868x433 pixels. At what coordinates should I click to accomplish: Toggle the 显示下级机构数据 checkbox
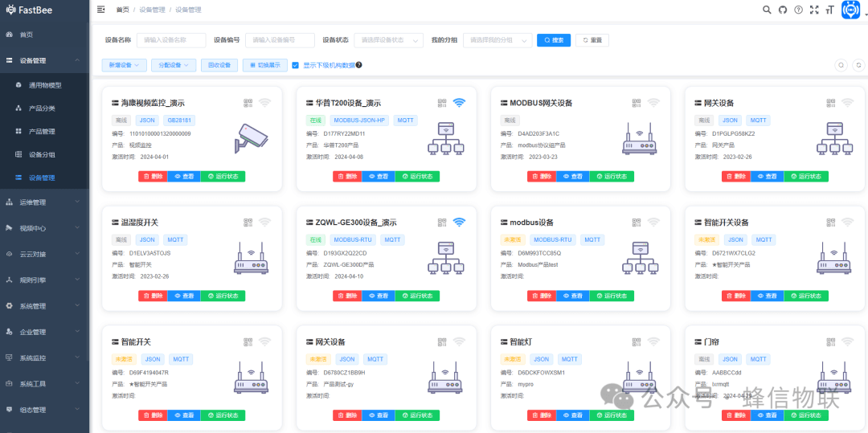pos(295,65)
